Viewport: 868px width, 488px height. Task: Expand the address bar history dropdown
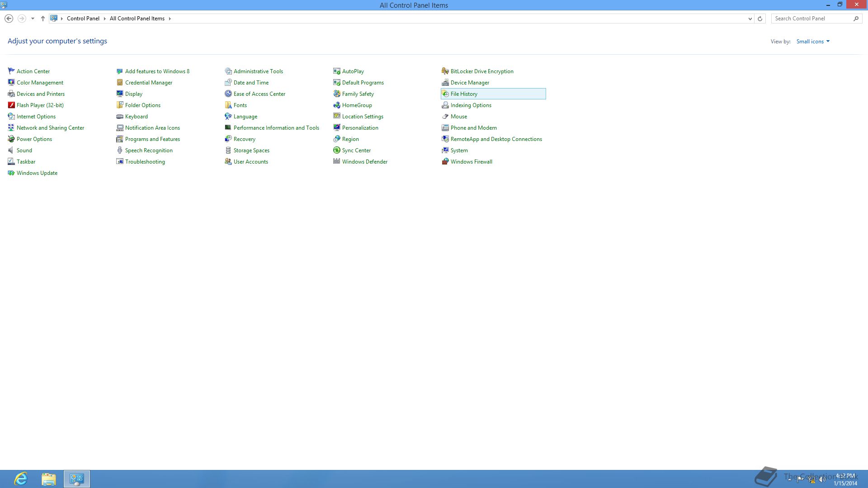(750, 19)
